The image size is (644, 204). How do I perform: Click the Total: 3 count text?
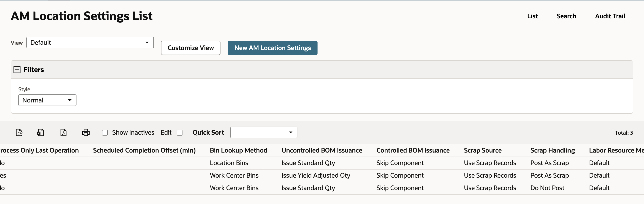coord(624,133)
